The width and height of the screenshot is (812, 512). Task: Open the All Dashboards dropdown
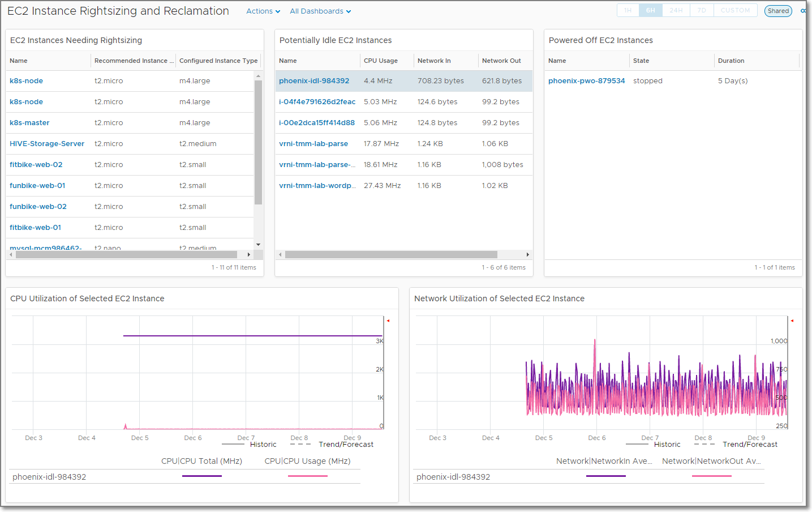click(x=320, y=11)
